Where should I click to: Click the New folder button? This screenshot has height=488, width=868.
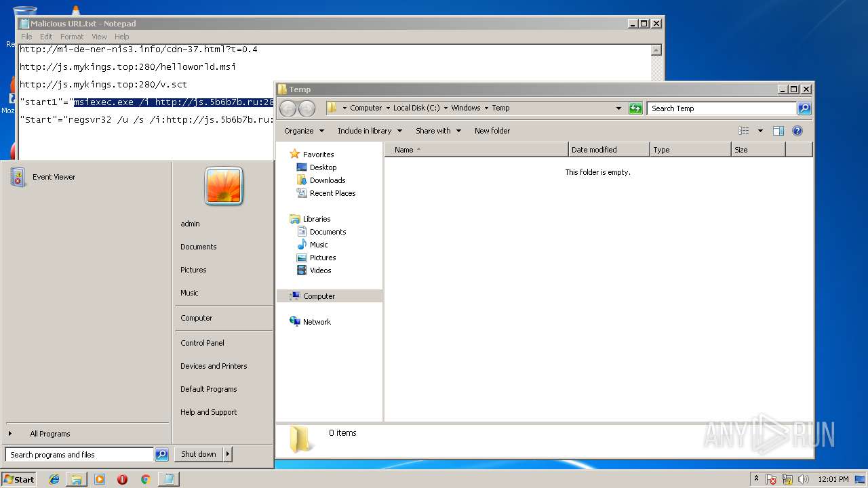pyautogui.click(x=492, y=131)
